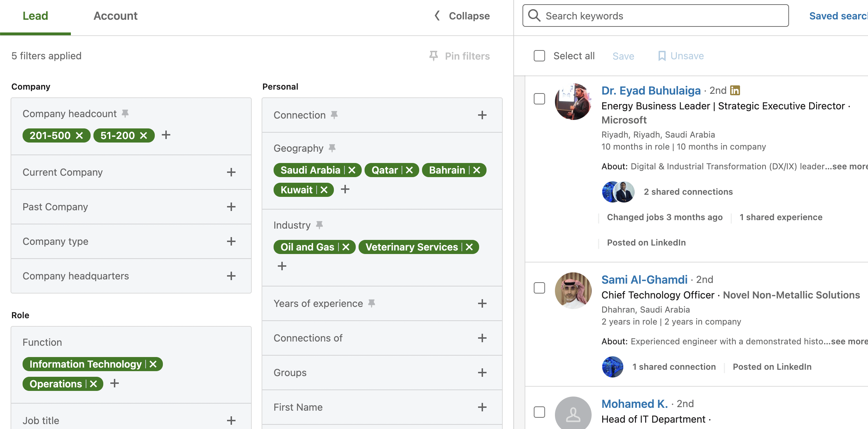Screen dimensions: 868x429
Task: Open Sami Al-Ghamdi's profile
Action: tap(644, 280)
